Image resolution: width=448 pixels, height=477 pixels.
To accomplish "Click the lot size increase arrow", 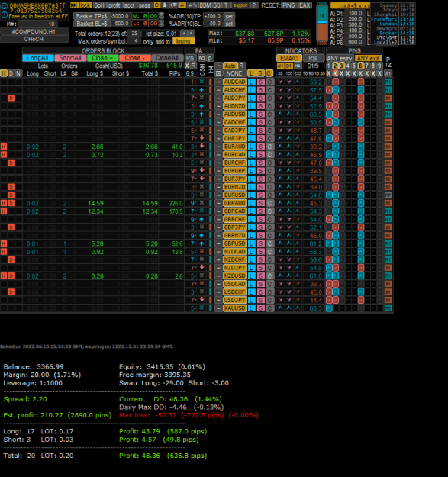I will [192, 34].
